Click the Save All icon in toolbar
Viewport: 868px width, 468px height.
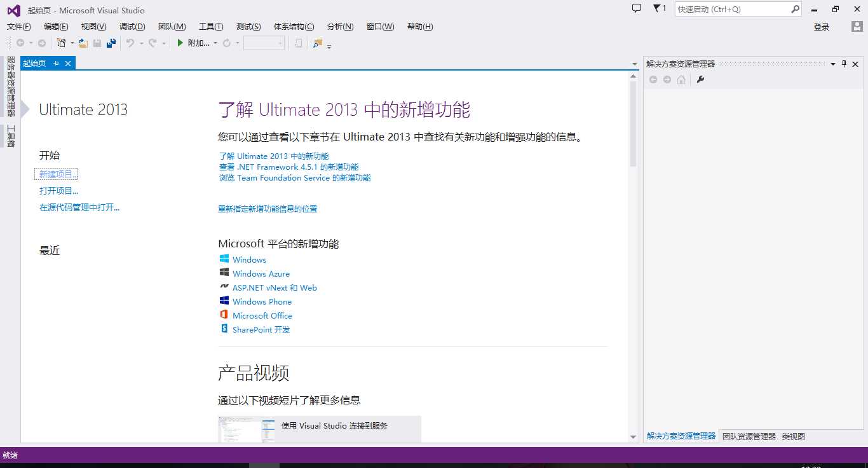coord(111,43)
